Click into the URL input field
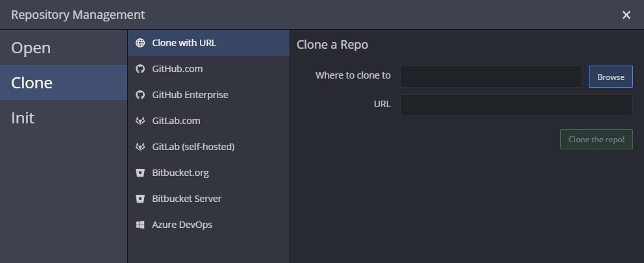Image resolution: width=644 pixels, height=263 pixels. pos(516,105)
